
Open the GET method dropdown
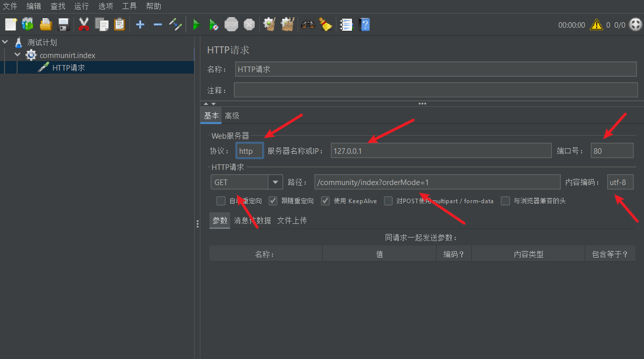(x=275, y=182)
